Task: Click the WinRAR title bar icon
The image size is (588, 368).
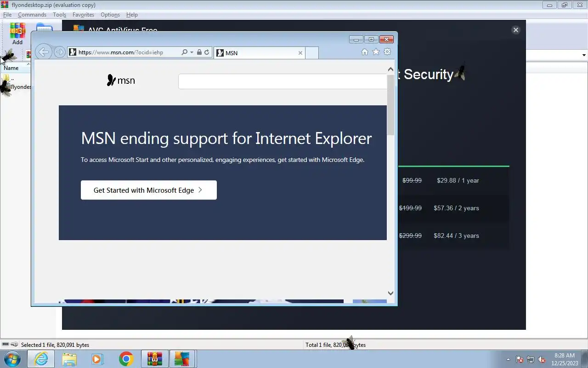Action: (x=5, y=5)
